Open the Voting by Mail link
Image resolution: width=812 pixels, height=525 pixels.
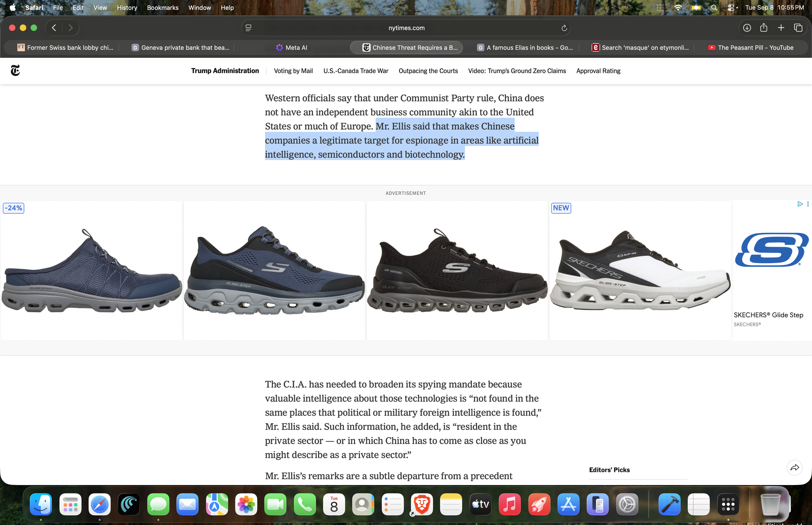(x=293, y=71)
